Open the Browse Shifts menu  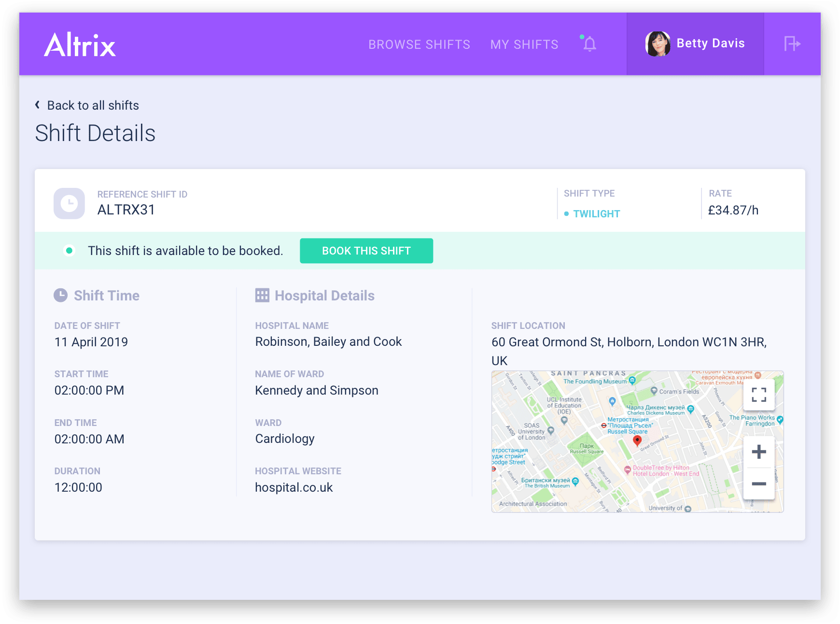click(419, 44)
